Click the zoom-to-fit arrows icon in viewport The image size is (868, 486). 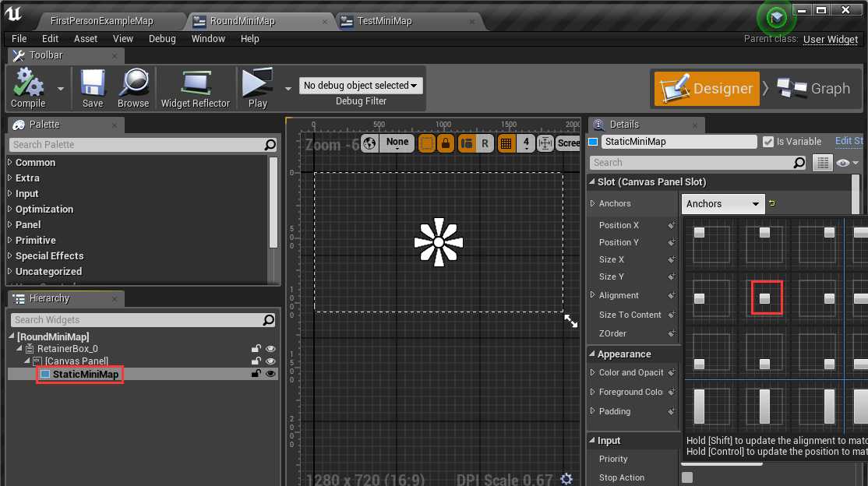545,143
